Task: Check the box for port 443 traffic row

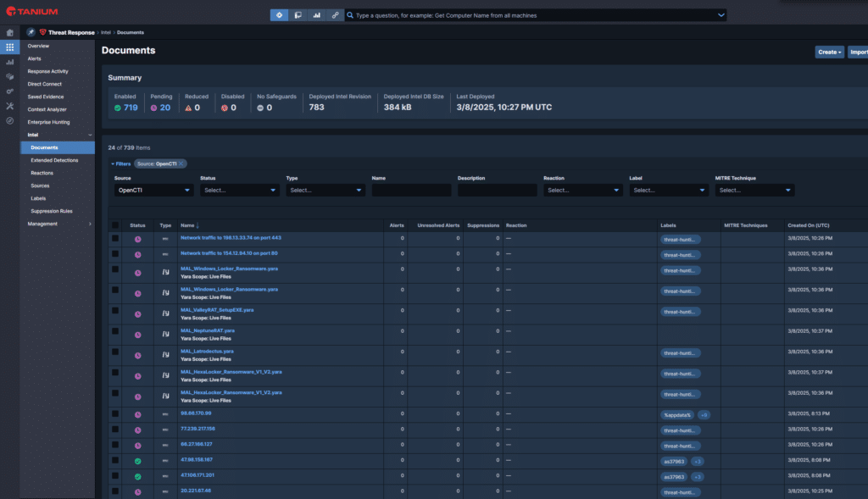Action: click(115, 238)
